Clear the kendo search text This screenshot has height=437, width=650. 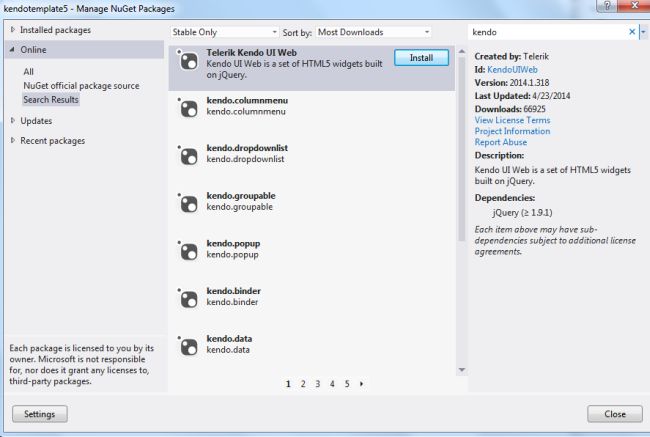[x=632, y=32]
